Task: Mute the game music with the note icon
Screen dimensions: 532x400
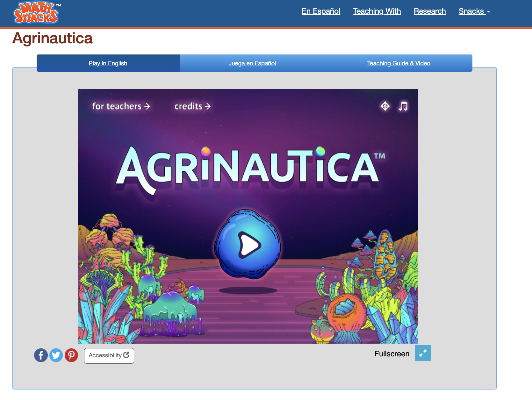Action: [x=403, y=106]
